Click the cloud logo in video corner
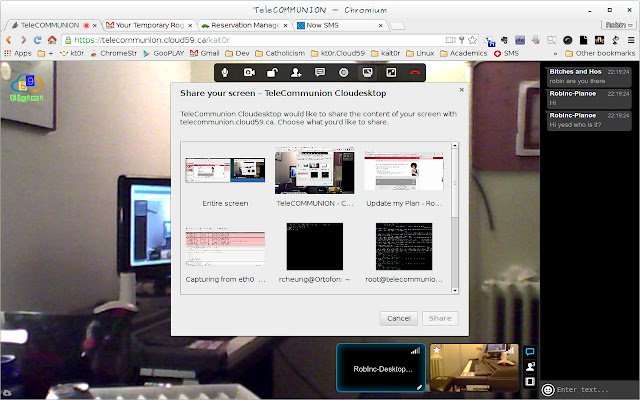 [x=27, y=87]
